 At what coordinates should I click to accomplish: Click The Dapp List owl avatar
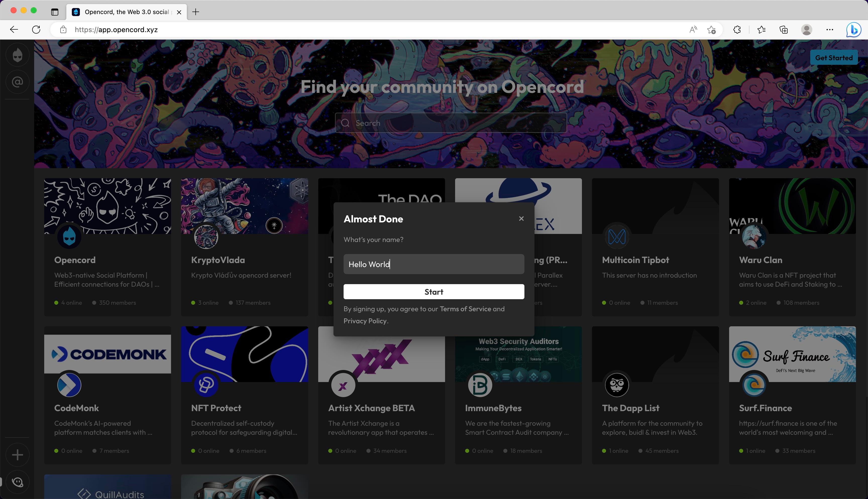click(x=617, y=385)
